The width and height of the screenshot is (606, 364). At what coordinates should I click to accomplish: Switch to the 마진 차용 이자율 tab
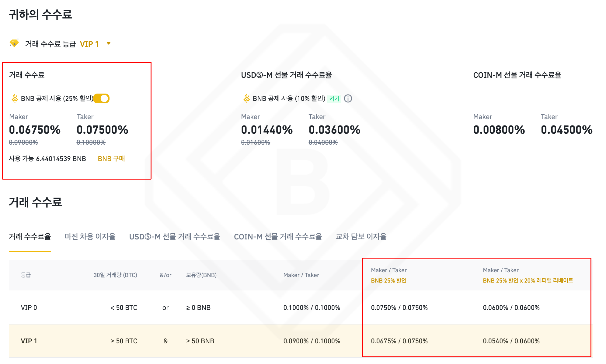90,236
